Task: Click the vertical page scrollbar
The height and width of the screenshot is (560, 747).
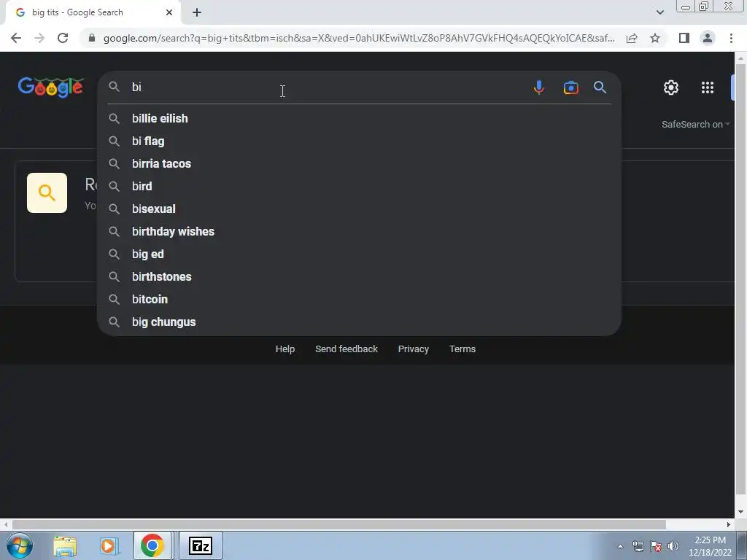Action: pyautogui.click(x=740, y=279)
